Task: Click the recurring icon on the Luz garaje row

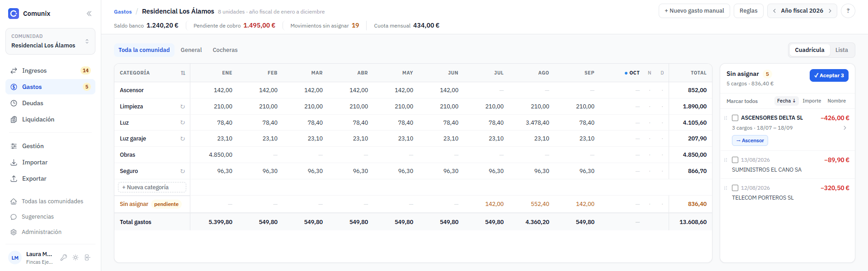Action: point(183,139)
